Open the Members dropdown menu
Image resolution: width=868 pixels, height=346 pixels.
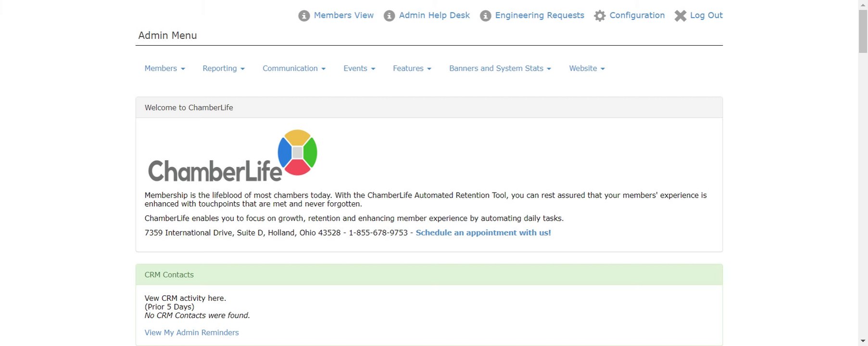click(164, 68)
